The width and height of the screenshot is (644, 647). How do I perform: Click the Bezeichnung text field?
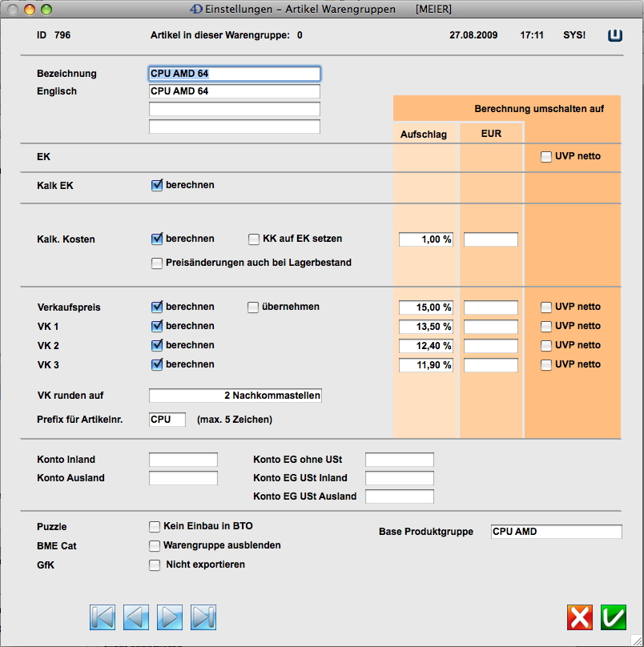pos(235,74)
